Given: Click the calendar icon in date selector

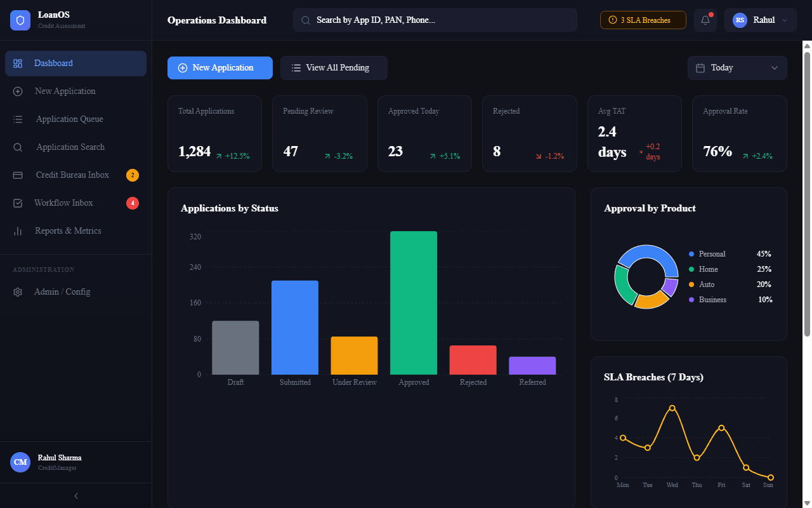Looking at the screenshot, I should [x=700, y=68].
